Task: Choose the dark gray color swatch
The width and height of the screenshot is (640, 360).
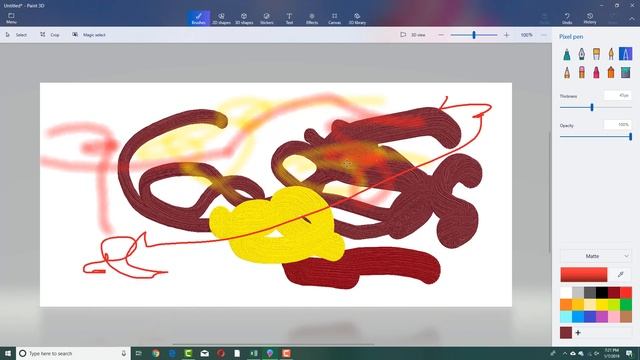Action: tap(590, 292)
